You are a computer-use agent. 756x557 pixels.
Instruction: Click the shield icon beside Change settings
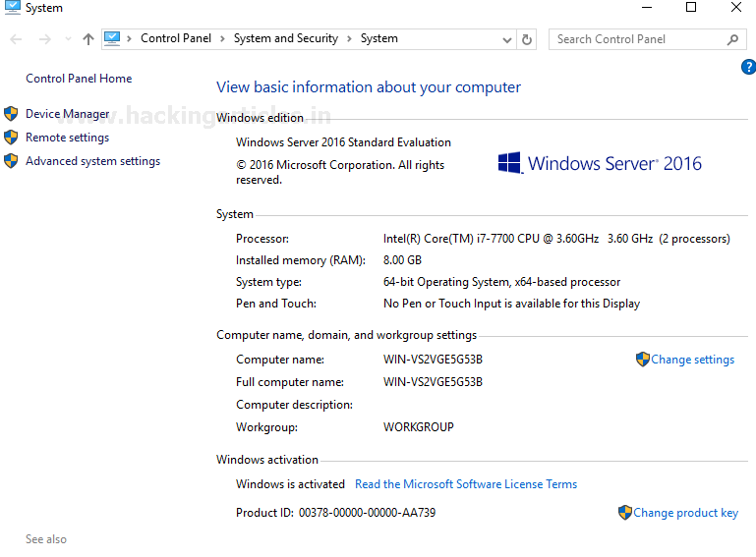pos(642,359)
